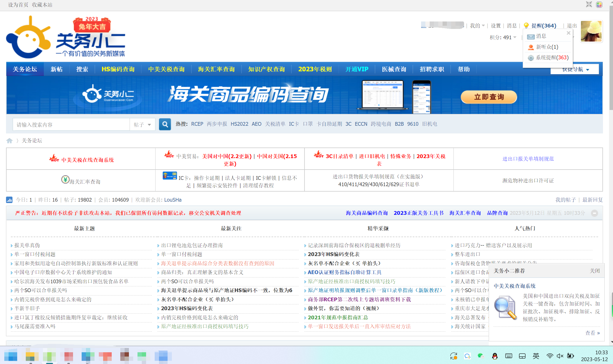
Task: Click the 退出 logout link
Action: (572, 26)
